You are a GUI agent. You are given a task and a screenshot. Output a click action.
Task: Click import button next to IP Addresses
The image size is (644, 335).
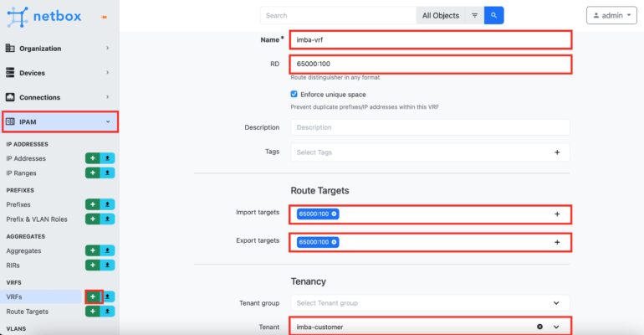(108, 158)
